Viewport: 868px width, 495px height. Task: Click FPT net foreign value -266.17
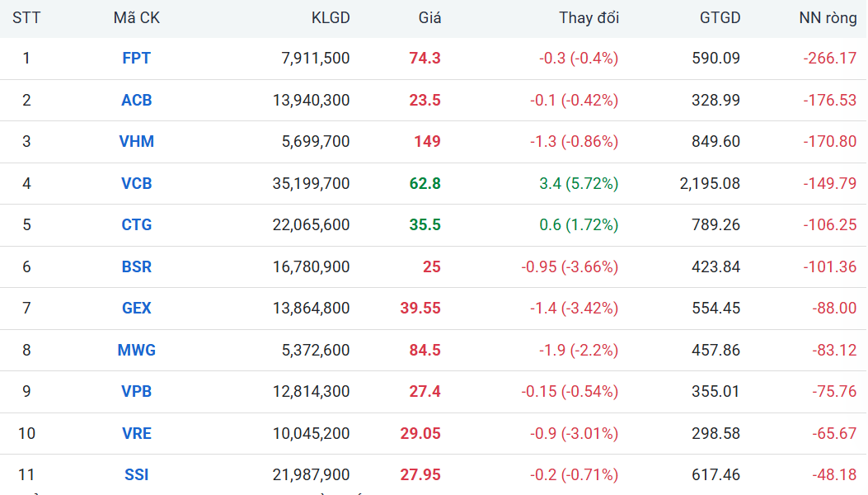(x=830, y=59)
